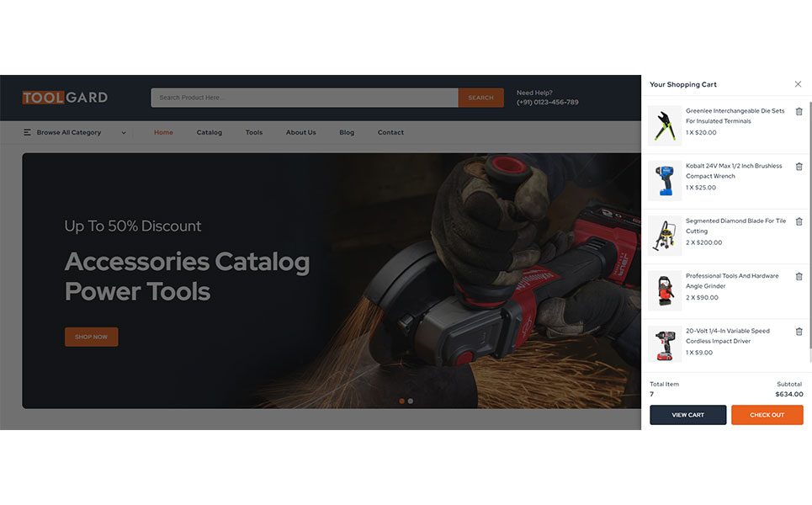Remove Segmented Diamond Blade using trash icon
The image size is (812, 505).
click(799, 221)
